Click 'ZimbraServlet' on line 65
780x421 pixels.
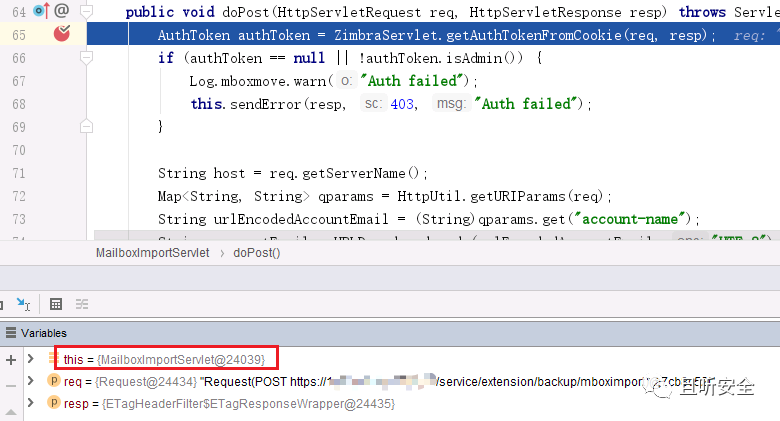coord(386,35)
